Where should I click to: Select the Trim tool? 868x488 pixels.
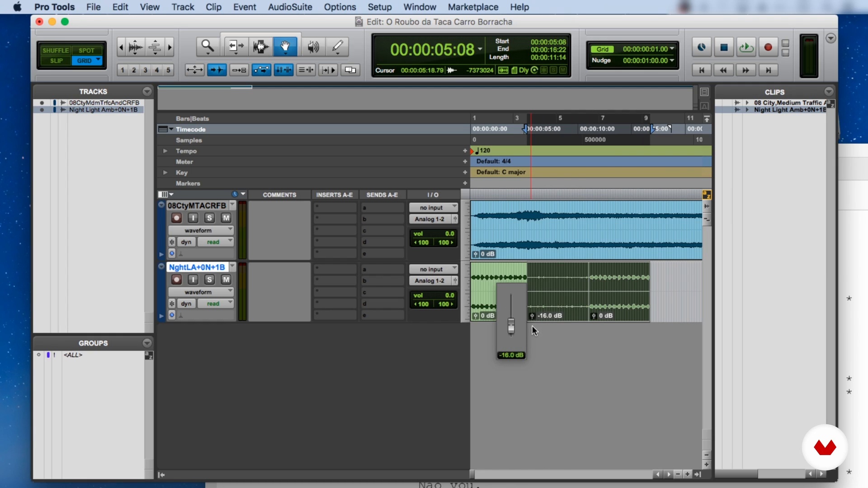[x=236, y=46]
